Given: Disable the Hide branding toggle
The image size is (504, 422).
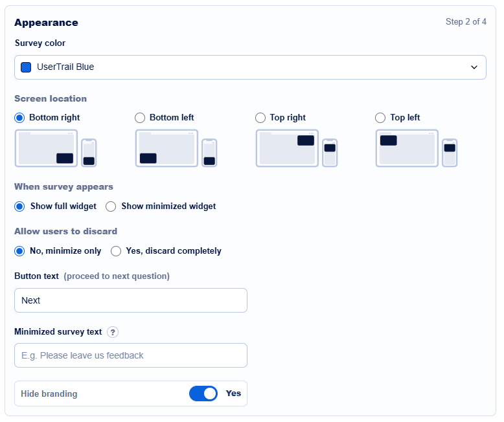Looking at the screenshot, I should coord(203,394).
